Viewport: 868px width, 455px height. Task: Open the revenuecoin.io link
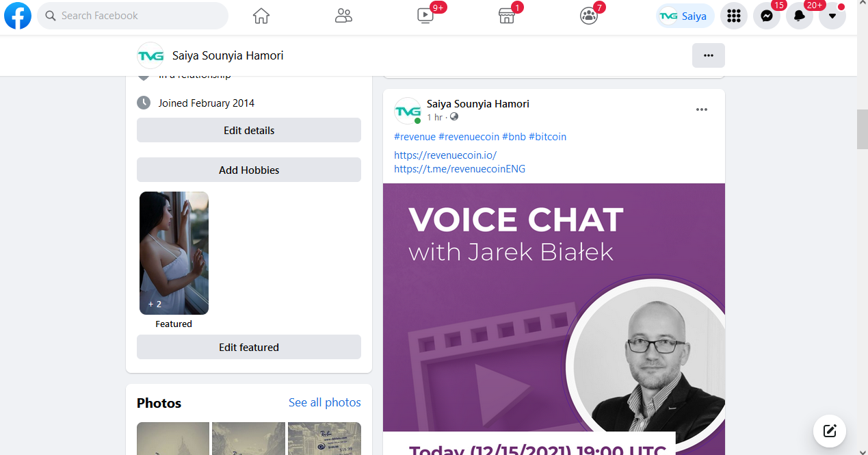click(445, 155)
